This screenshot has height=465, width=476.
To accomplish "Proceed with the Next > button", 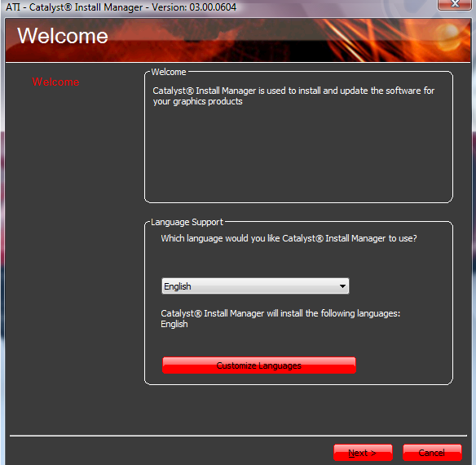I will 363,453.
